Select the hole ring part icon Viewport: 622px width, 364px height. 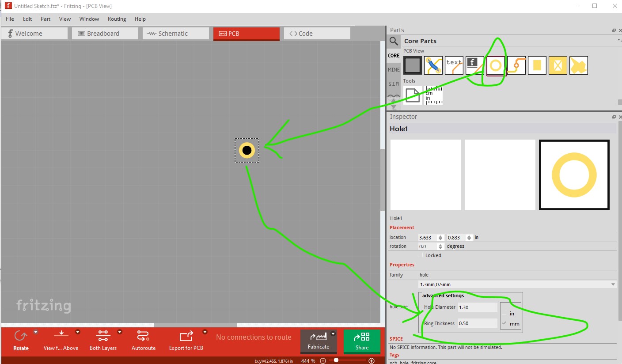click(x=496, y=65)
